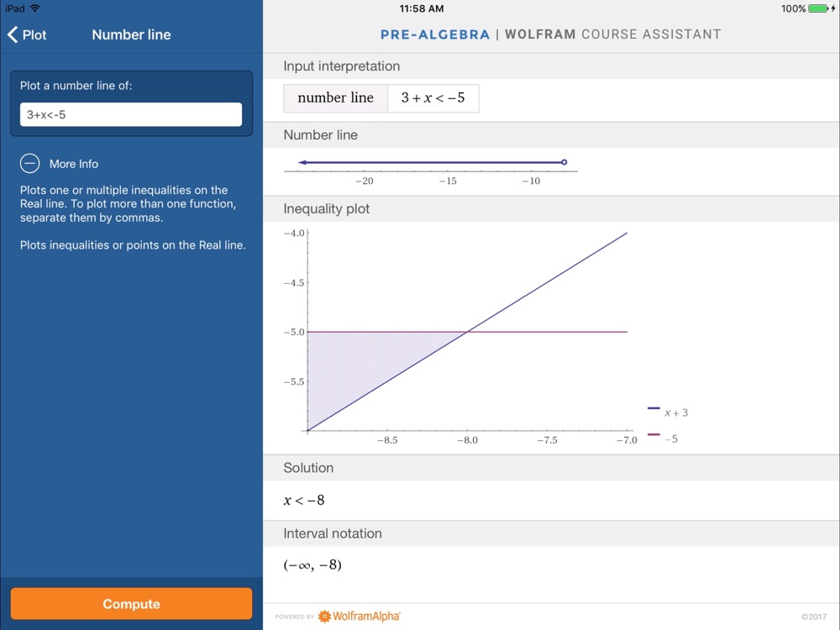Tap the '3 + x < −5' expression cell
Image resolution: width=840 pixels, height=630 pixels.
(433, 98)
